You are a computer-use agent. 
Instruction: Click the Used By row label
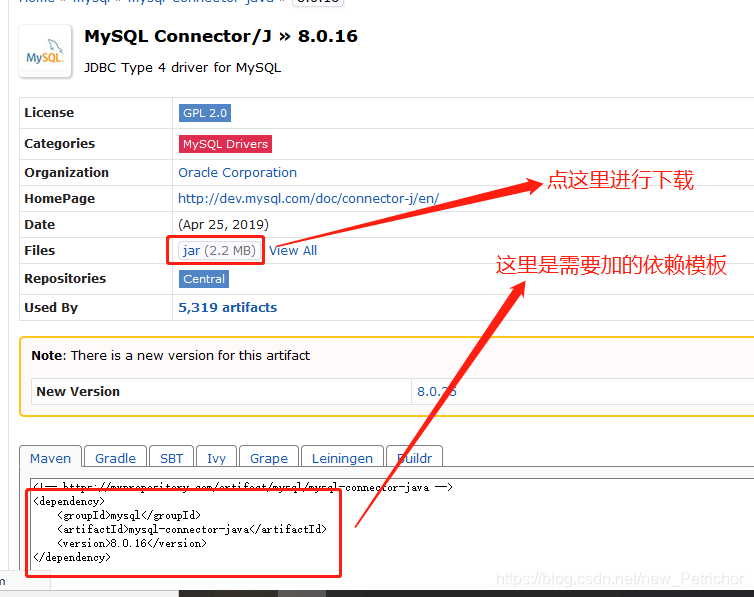[x=51, y=308]
